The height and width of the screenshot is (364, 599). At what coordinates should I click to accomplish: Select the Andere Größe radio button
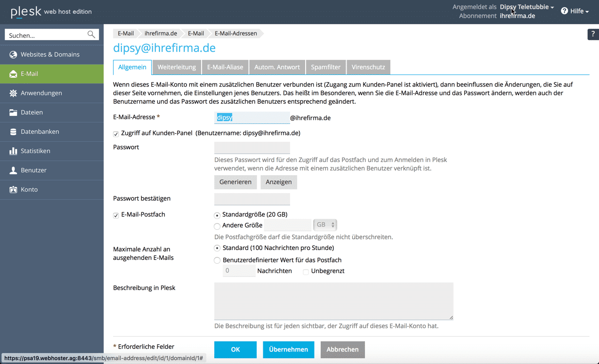217,226
